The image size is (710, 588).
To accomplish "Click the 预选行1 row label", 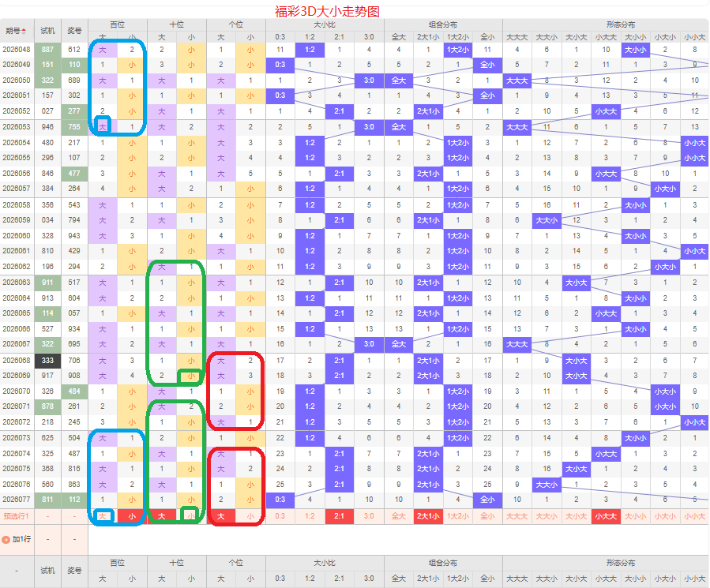I will point(17,516).
